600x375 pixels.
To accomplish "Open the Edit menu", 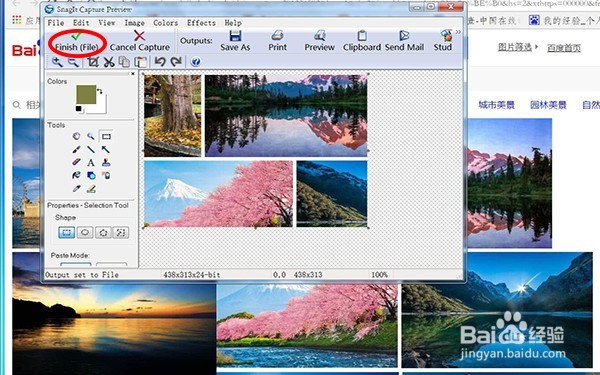I will pyautogui.click(x=81, y=23).
